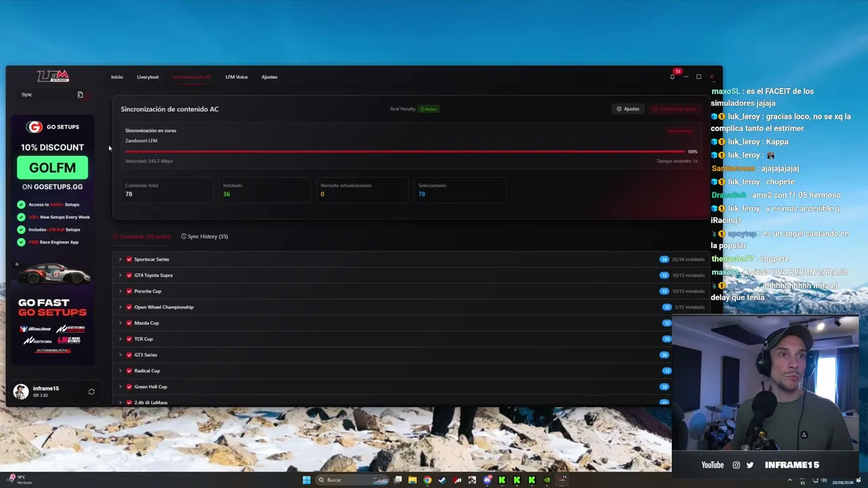Click the Instalado 36 card
This screenshot has width=868, height=488.
pyautogui.click(x=264, y=190)
